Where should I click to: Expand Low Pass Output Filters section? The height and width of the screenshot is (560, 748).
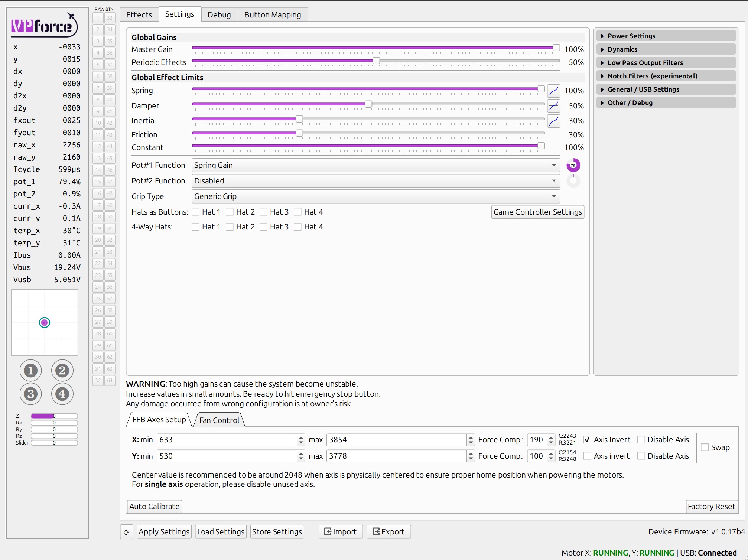666,63
